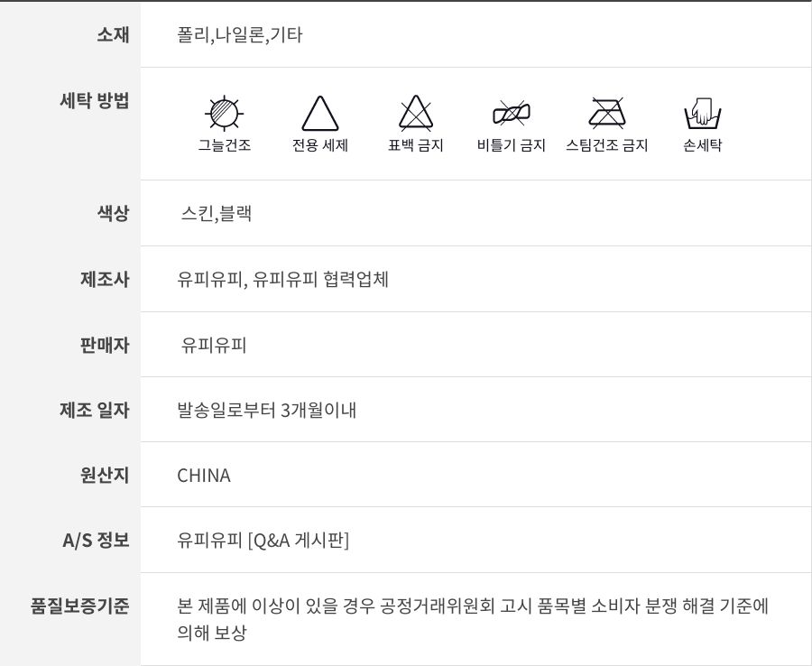Click the seller name 유피유피
The width and height of the screenshot is (812, 666).
tap(214, 345)
